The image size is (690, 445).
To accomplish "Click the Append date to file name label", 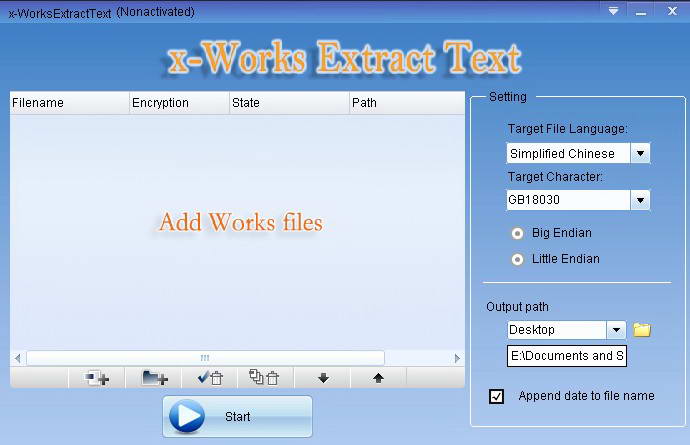I will [587, 396].
